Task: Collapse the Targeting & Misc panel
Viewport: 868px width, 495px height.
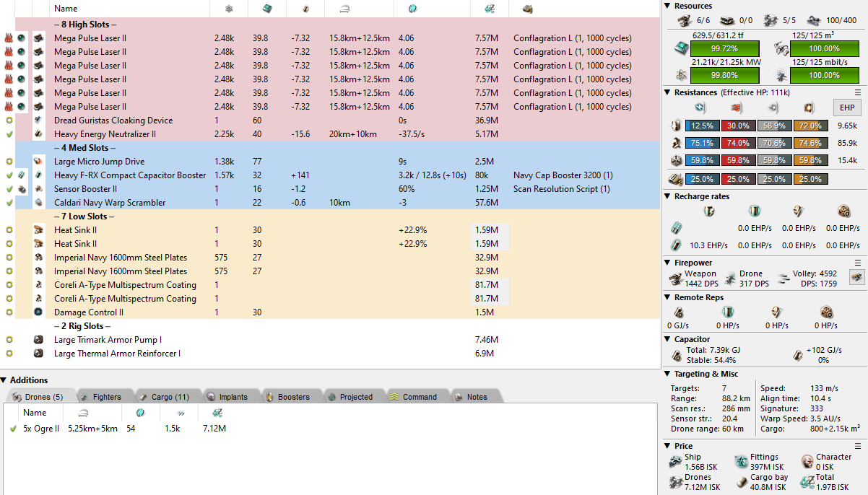Action: click(668, 374)
